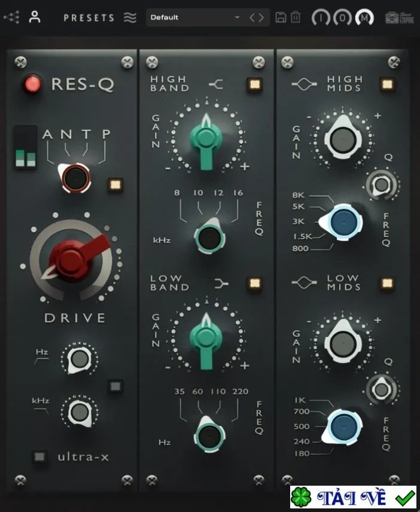The image size is (420, 512).
Task: Toggle the High Mids enable button
Action: coord(387,84)
